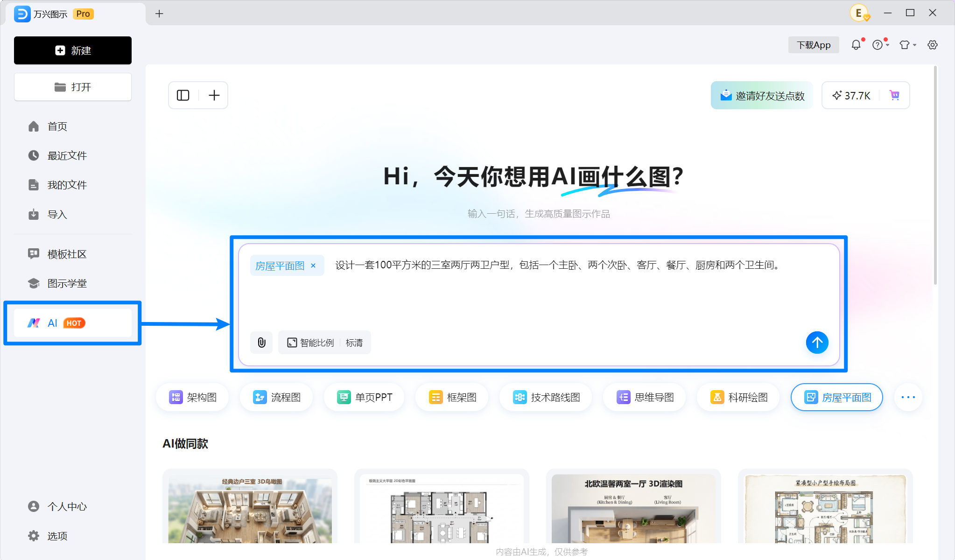Select the AI HOT sidebar entry
Image resolution: width=955 pixels, height=560 pixels.
tap(73, 323)
